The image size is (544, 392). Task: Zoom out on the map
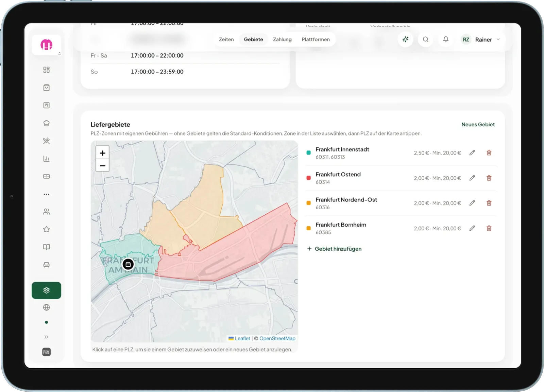(103, 166)
